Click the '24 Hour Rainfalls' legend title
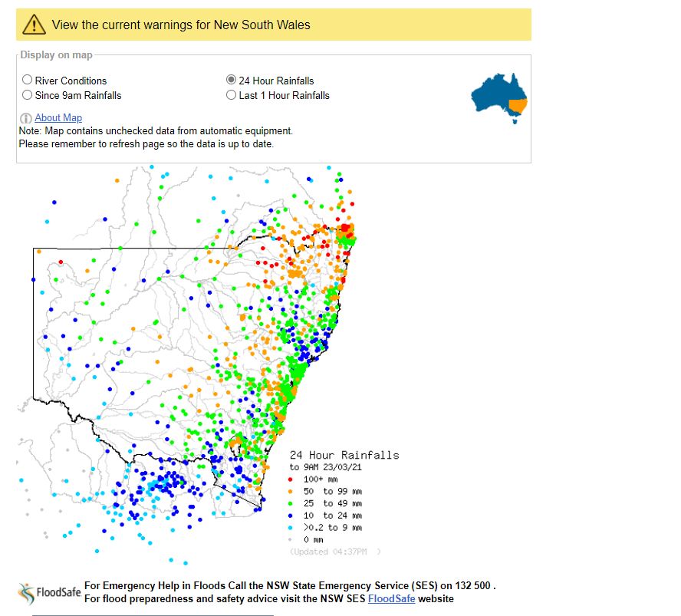681x616 pixels. pyautogui.click(x=344, y=455)
